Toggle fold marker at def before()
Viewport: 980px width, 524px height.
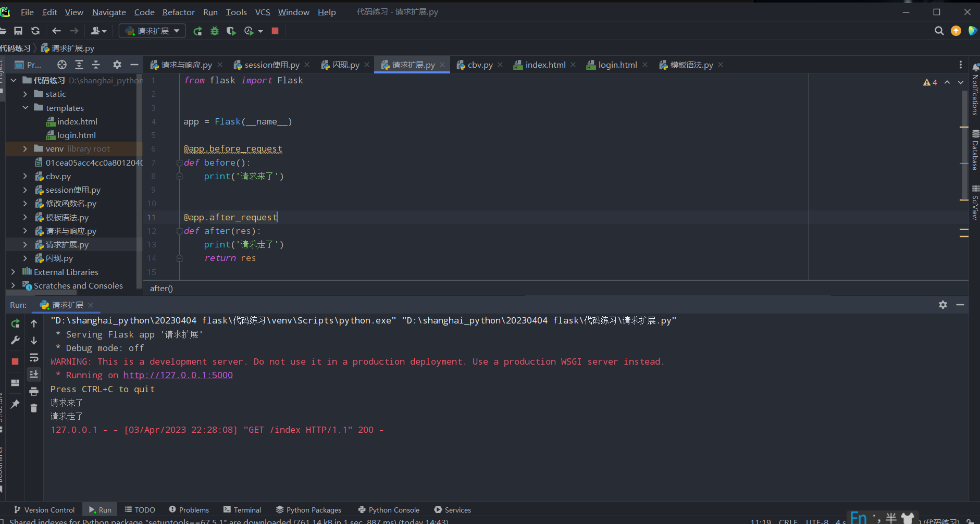pos(179,163)
